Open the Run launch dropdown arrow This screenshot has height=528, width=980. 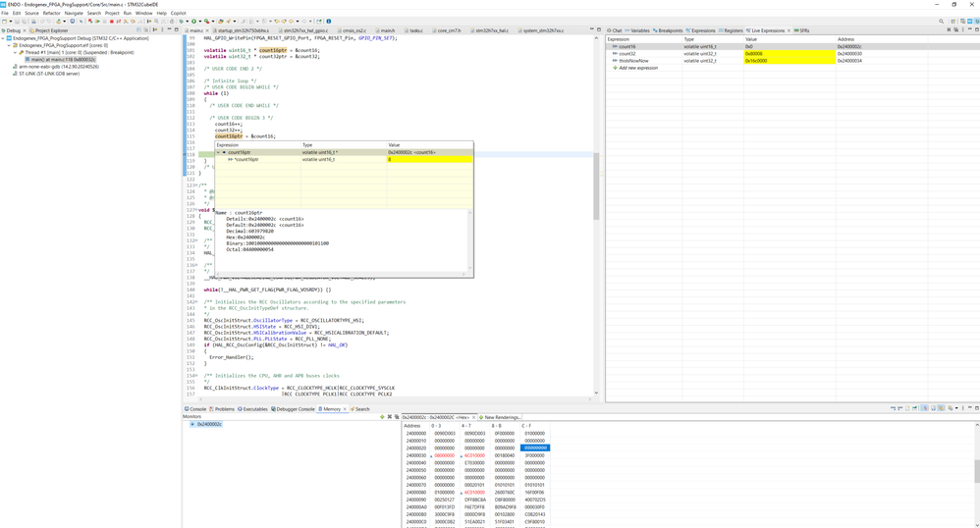point(200,21)
